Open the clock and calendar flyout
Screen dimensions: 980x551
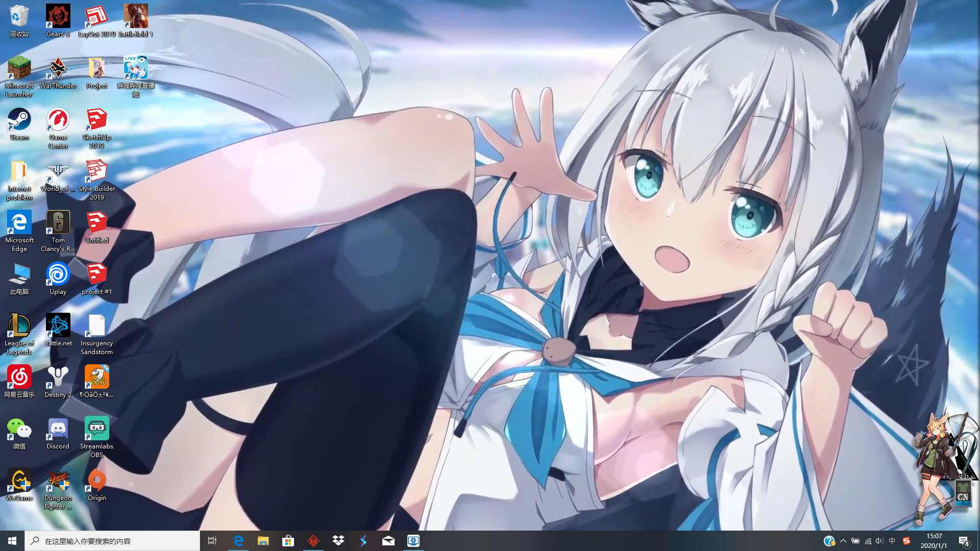[x=935, y=541]
